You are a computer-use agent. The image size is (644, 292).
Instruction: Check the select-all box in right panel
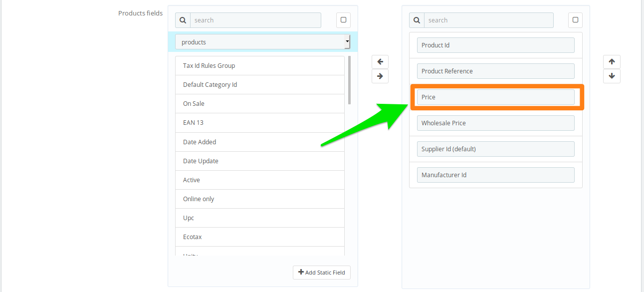[x=575, y=20]
